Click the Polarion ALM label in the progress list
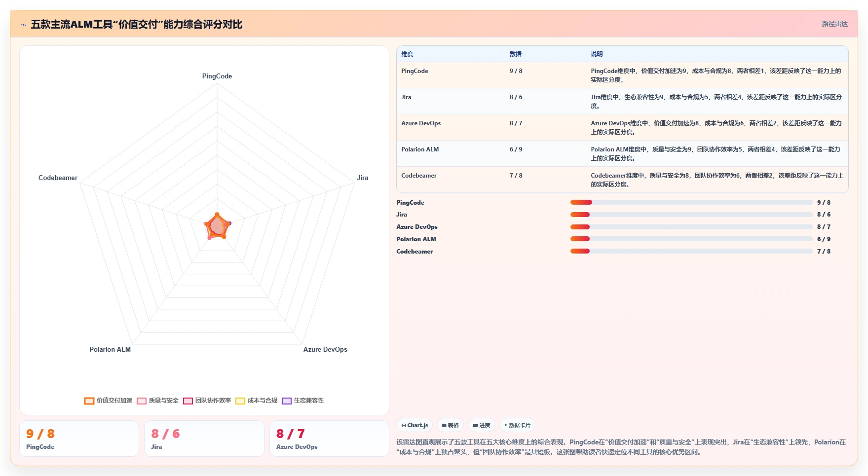Image resolution: width=868 pixels, height=476 pixels. coord(416,239)
